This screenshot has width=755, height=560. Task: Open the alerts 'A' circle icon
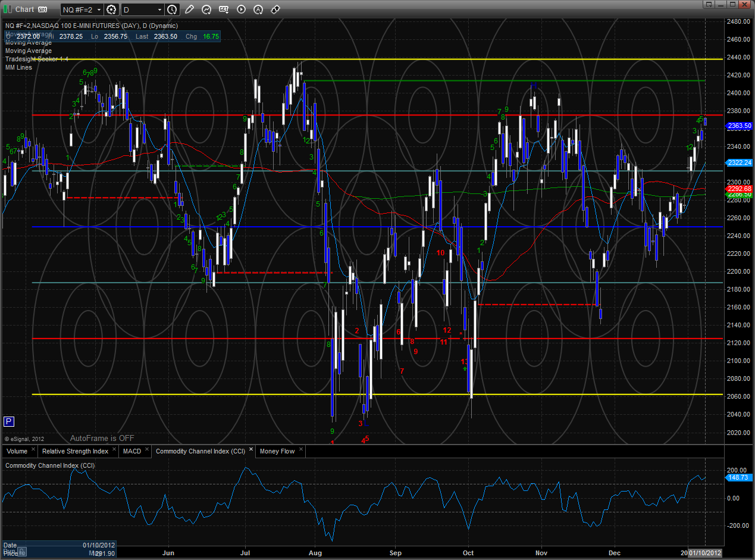tap(258, 10)
